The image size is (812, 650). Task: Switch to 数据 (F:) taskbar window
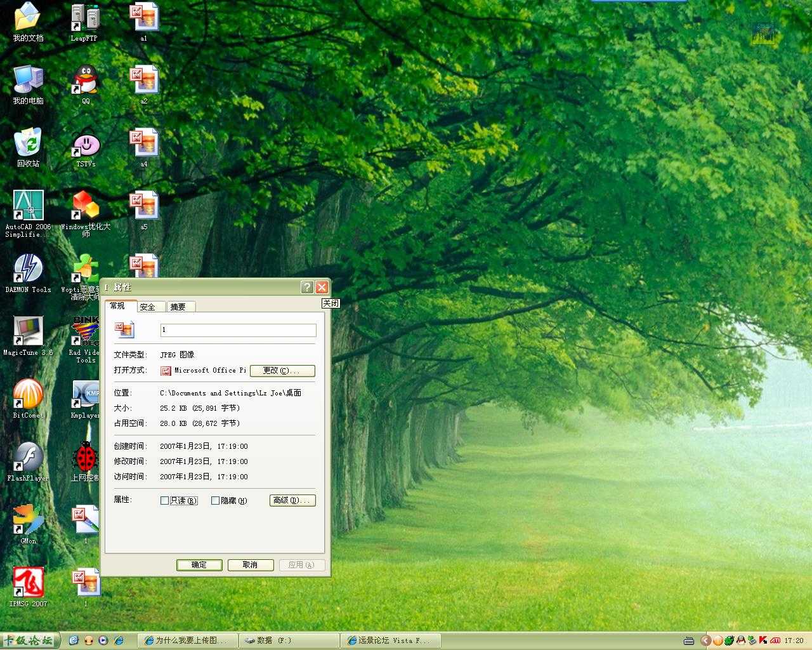[290, 640]
